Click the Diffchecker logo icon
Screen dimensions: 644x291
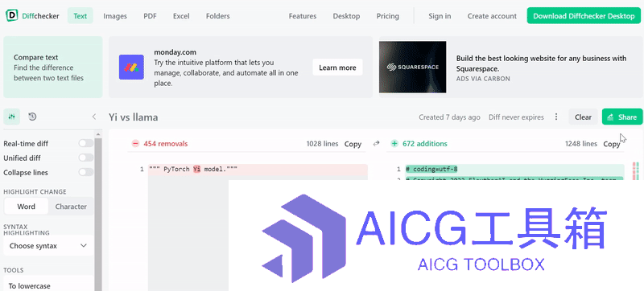click(11, 16)
